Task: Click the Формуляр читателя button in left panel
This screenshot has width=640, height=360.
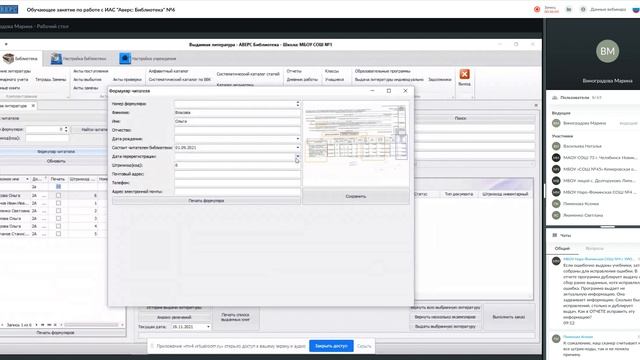Action: (56, 151)
